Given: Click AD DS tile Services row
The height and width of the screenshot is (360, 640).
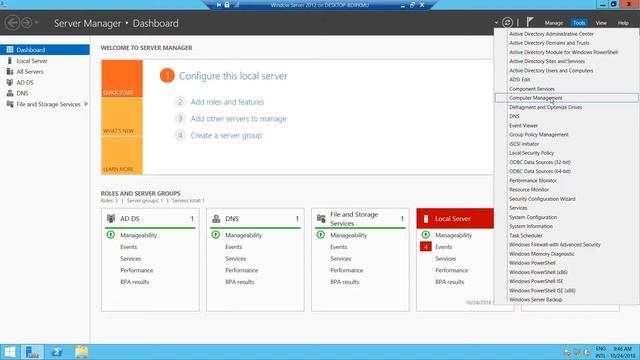Looking at the screenshot, I should (x=131, y=259).
